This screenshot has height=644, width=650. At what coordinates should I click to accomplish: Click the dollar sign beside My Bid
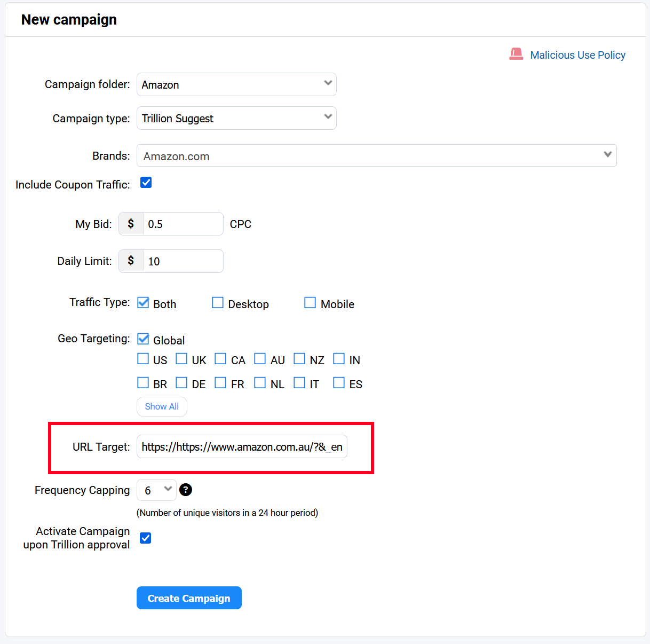click(x=131, y=224)
